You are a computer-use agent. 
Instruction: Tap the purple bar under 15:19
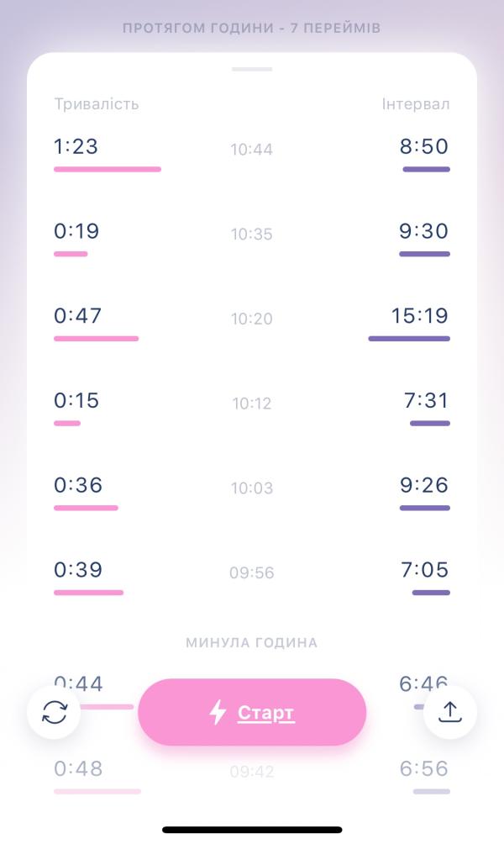pyautogui.click(x=409, y=339)
